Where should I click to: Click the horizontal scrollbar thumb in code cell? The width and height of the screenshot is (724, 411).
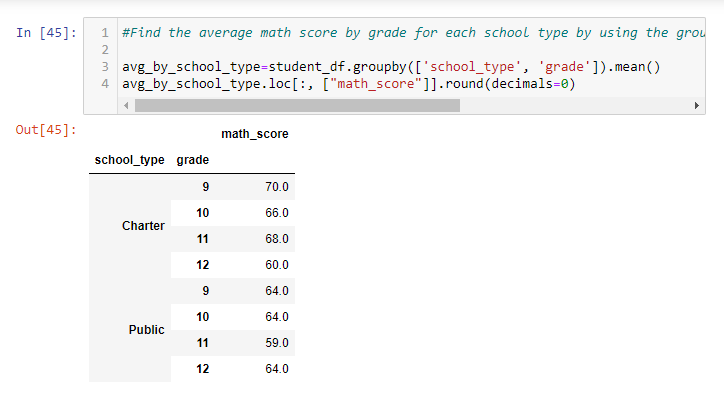tap(297, 106)
